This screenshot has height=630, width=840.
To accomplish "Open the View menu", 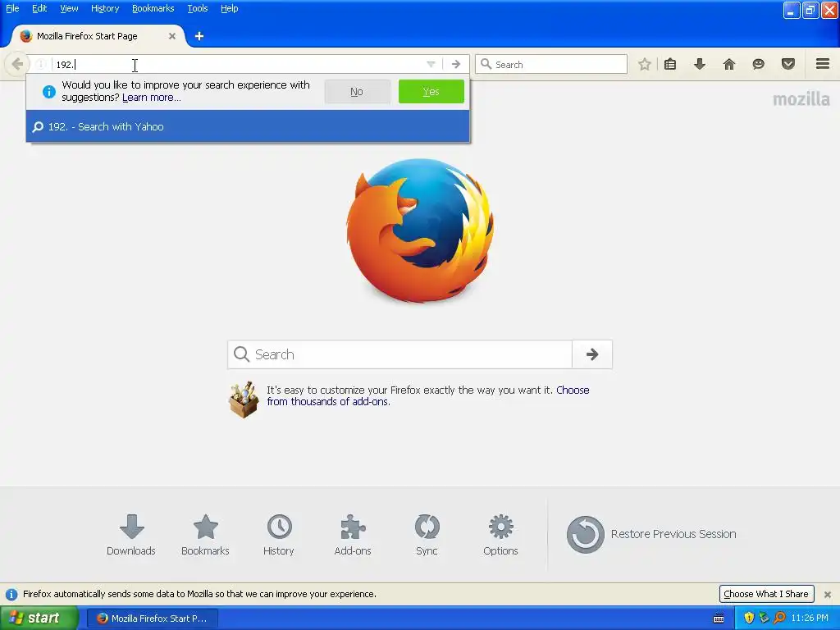I will coord(69,8).
